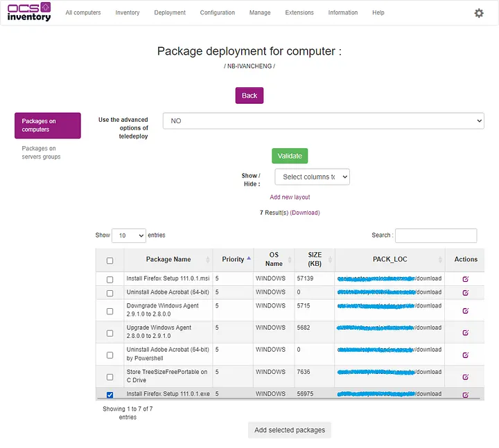Open Extensions menu
The image size is (499, 448).
pos(299,12)
